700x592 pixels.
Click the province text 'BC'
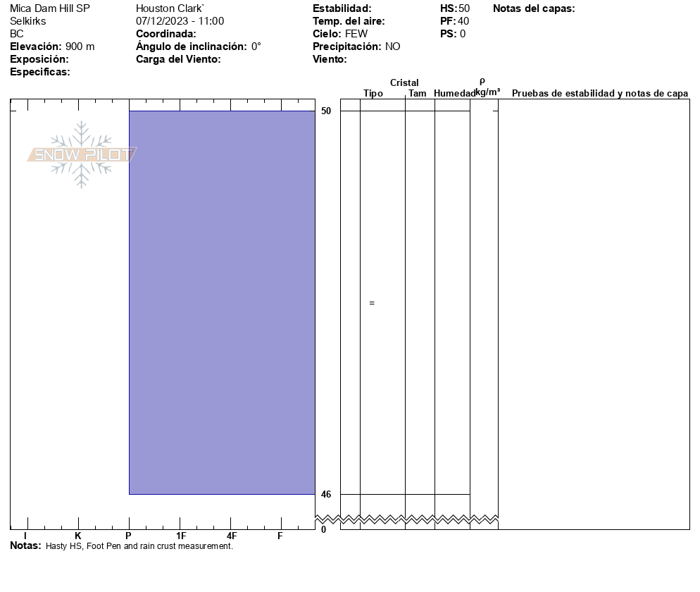click(x=16, y=34)
